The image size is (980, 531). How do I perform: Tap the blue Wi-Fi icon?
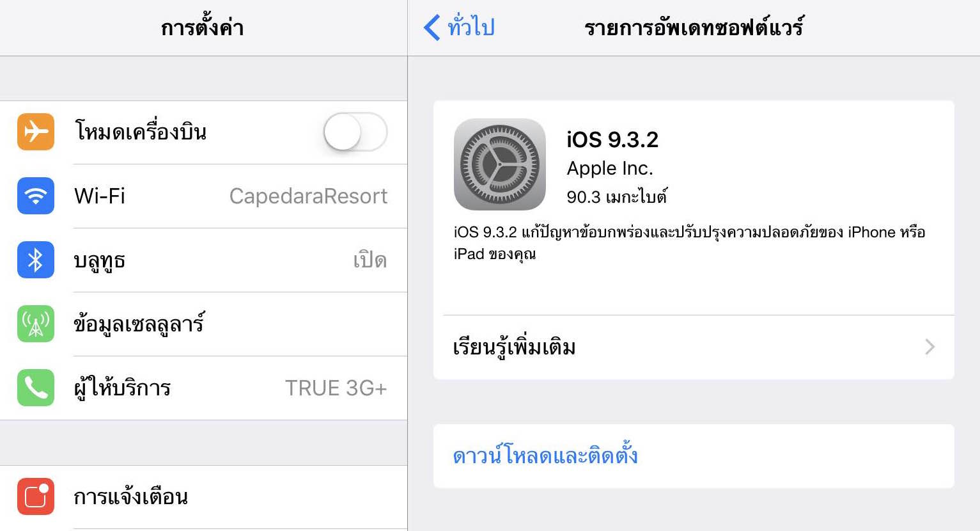coord(36,196)
